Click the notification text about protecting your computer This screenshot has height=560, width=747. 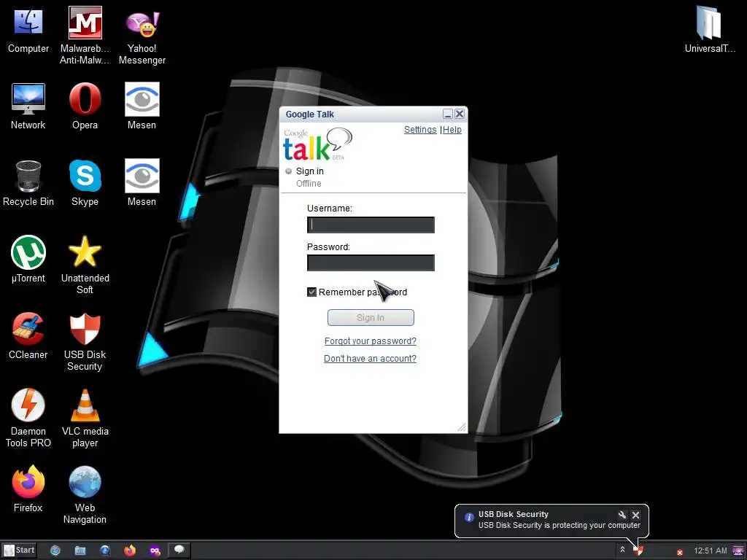tap(560, 525)
